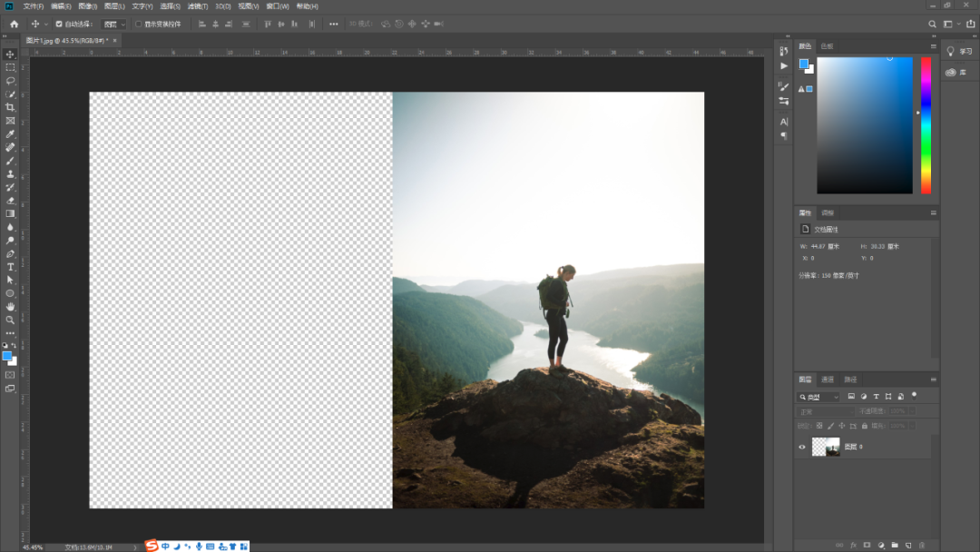Open the layer opacity dropdown arrow
This screenshot has height=552, width=980.
point(913,411)
